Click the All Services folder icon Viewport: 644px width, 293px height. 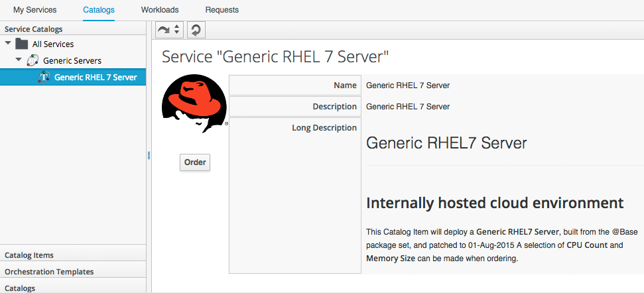coord(22,44)
